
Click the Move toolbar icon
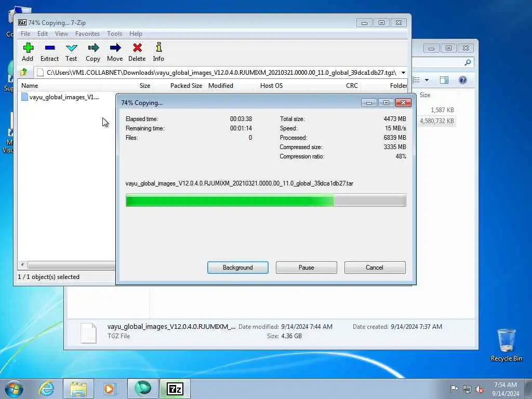(115, 52)
